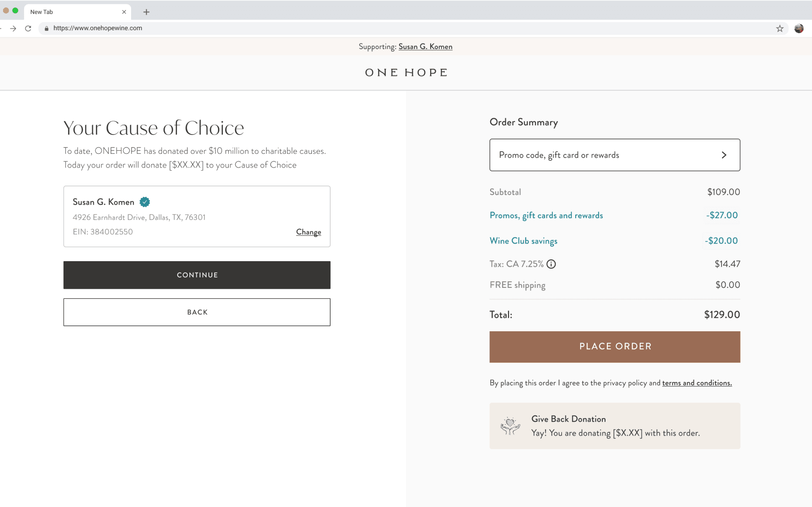Click the verified badge next to Susan G. Komen
This screenshot has width=812, height=507.
pyautogui.click(x=145, y=202)
